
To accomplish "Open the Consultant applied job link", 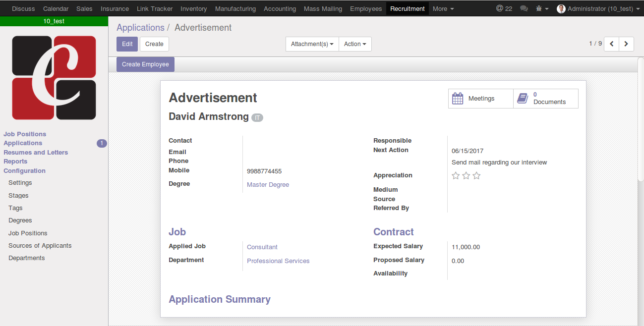I will 262,247.
